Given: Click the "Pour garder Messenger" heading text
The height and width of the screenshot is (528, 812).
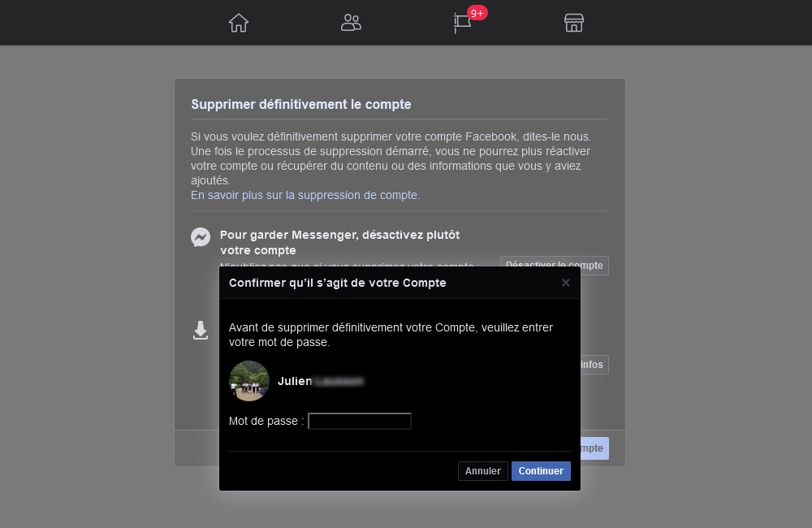Looking at the screenshot, I should (x=339, y=242).
